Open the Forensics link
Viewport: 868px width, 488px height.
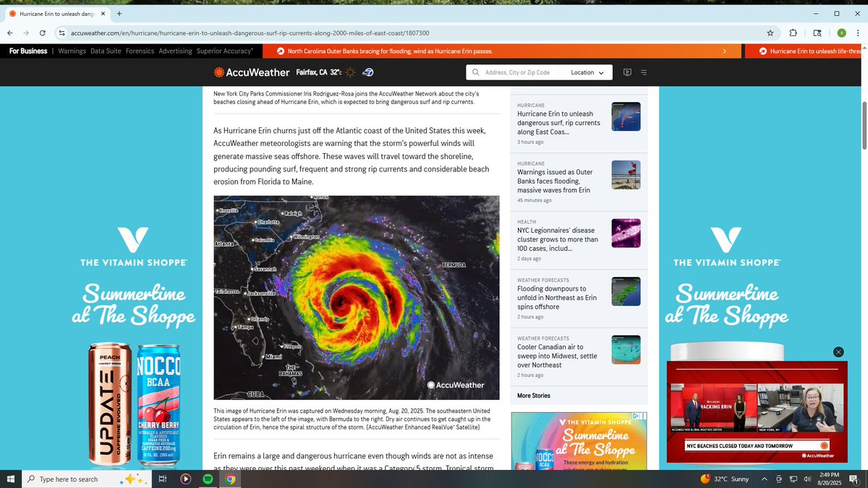click(x=140, y=51)
